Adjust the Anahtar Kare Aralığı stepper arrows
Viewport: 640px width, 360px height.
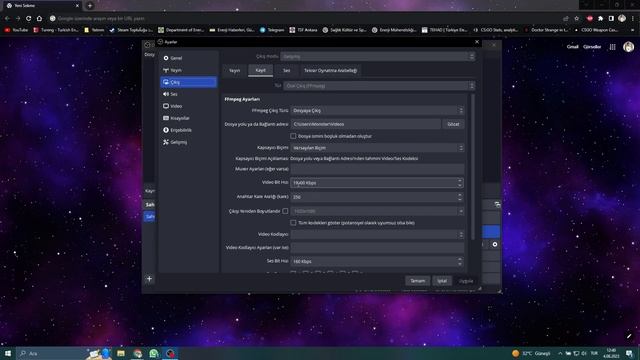[460, 197]
